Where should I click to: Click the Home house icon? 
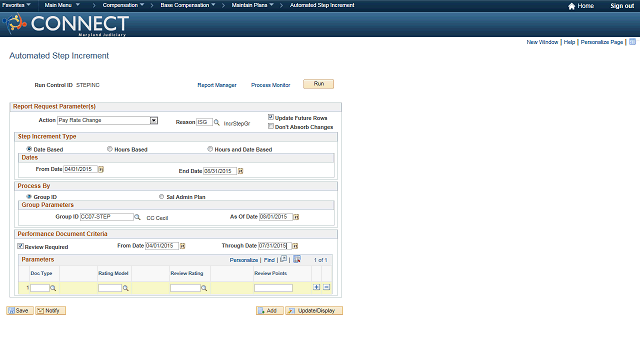pos(571,6)
